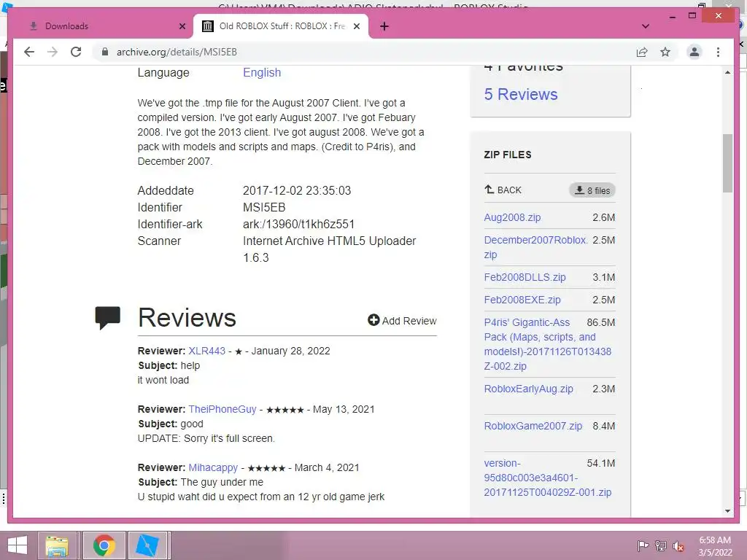Open the tab search chevron
747x560 pixels.
(x=646, y=26)
